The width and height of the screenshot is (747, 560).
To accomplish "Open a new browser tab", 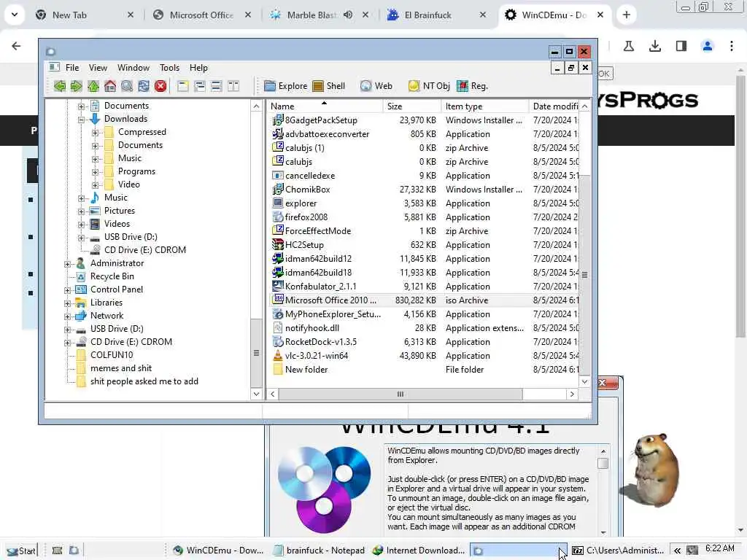I will coord(627,15).
